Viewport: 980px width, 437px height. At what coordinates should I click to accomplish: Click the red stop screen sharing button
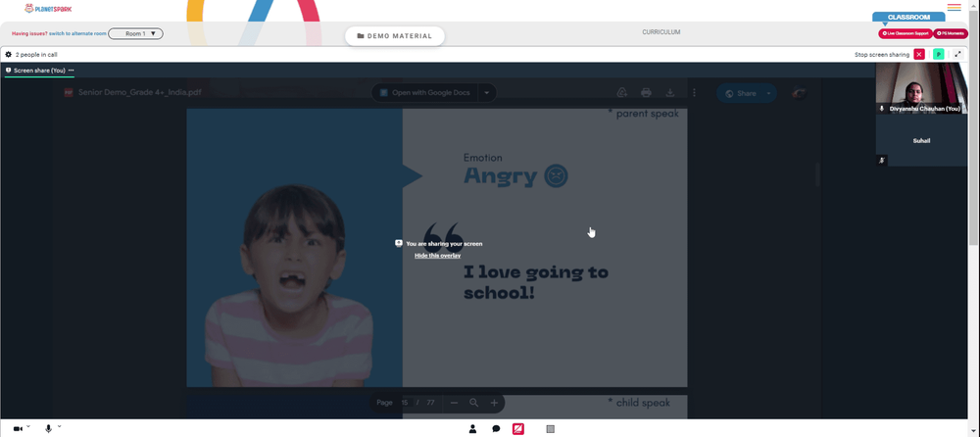tap(919, 55)
